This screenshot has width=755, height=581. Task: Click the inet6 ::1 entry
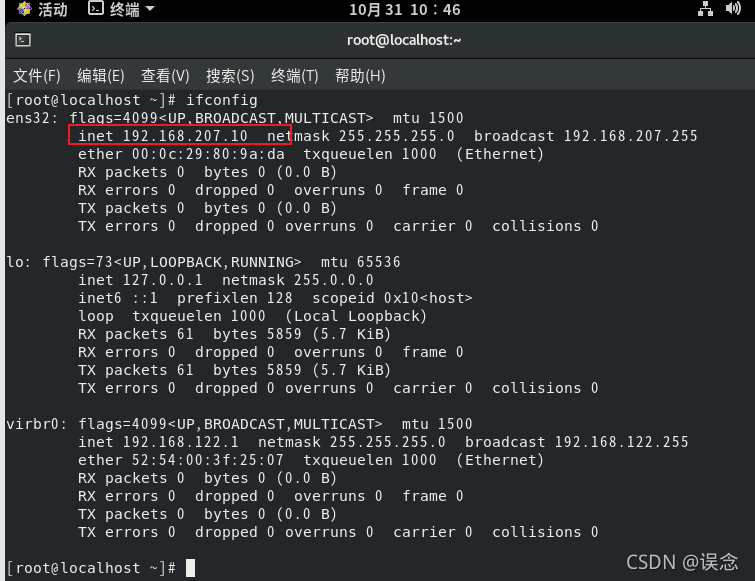coord(118,298)
